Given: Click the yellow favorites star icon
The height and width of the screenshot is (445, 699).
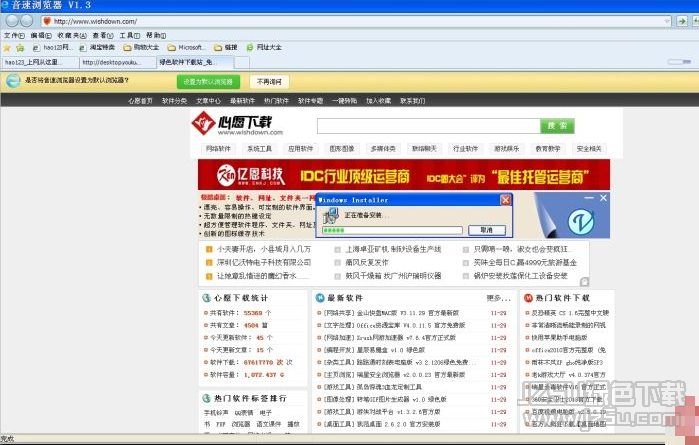Looking at the screenshot, I should (x=7, y=47).
